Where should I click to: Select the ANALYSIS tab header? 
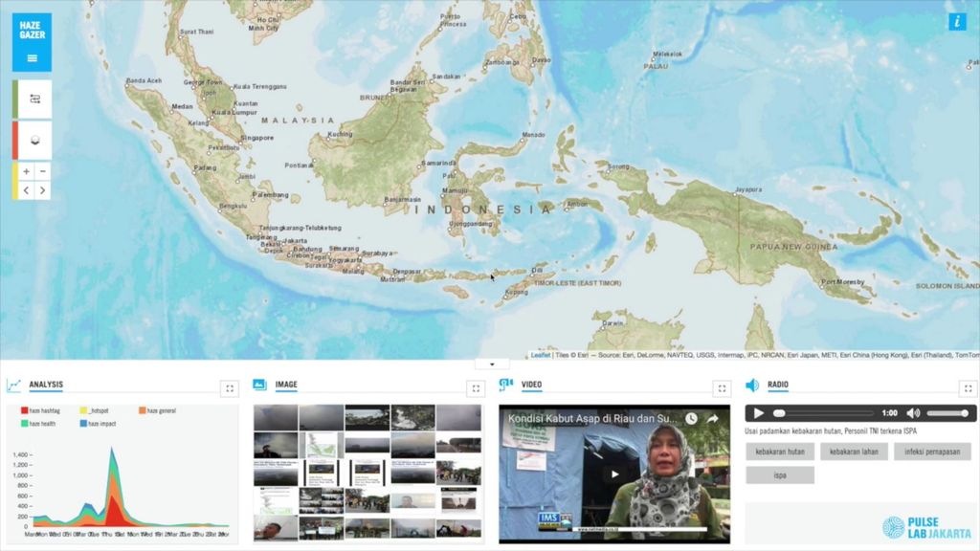coord(46,385)
